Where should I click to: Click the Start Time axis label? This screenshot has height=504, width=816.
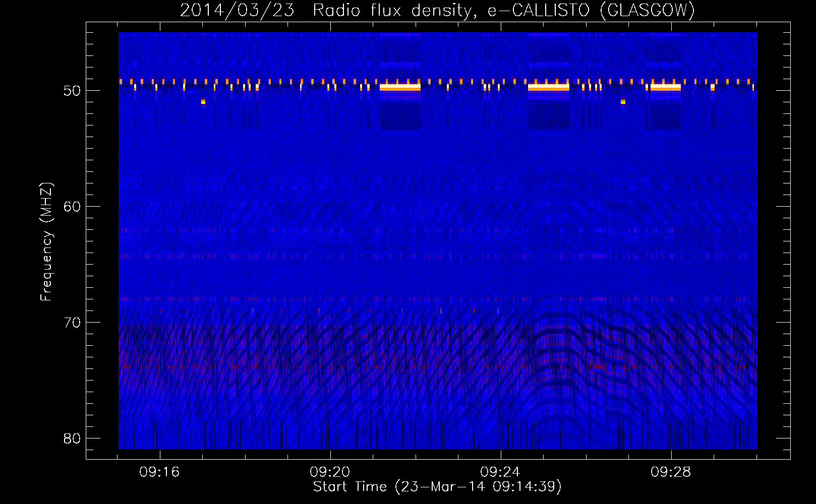437,487
